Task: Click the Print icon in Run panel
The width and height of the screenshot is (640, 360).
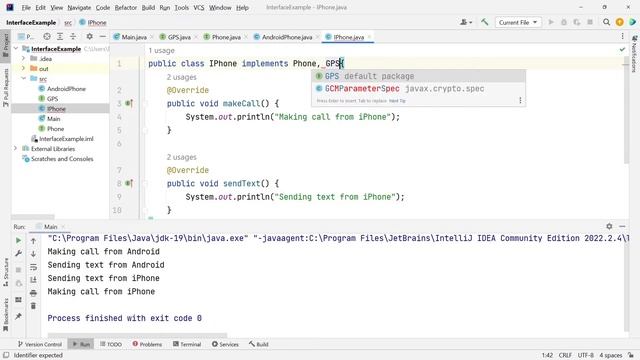Action: (33, 293)
